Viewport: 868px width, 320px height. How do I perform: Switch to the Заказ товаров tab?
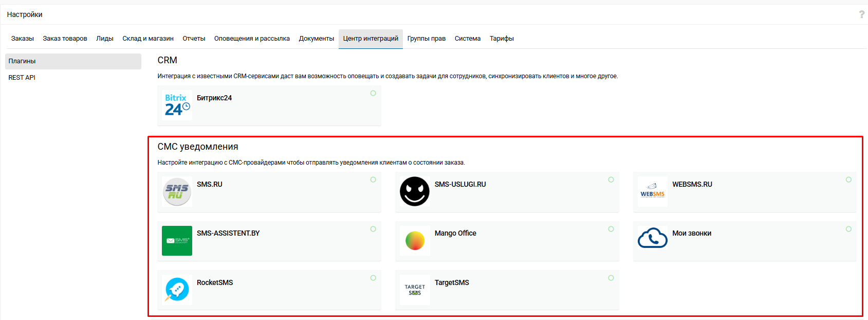pos(65,39)
